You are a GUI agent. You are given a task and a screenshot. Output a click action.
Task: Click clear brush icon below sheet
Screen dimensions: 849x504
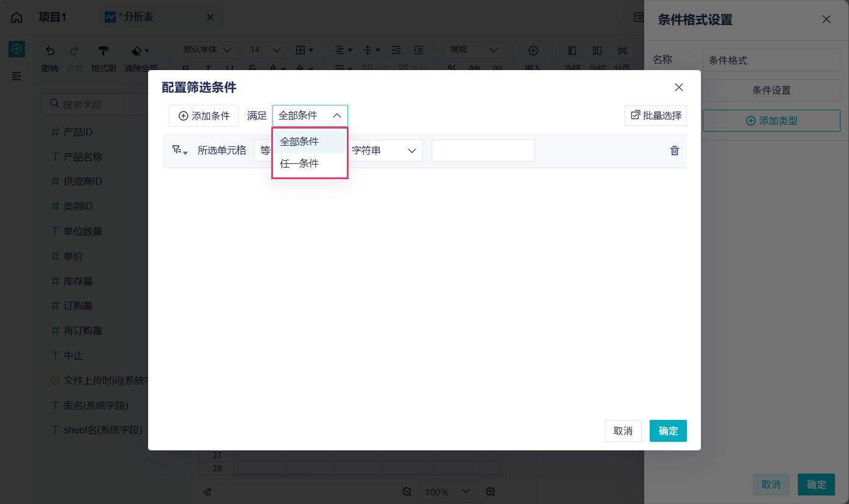[208, 492]
